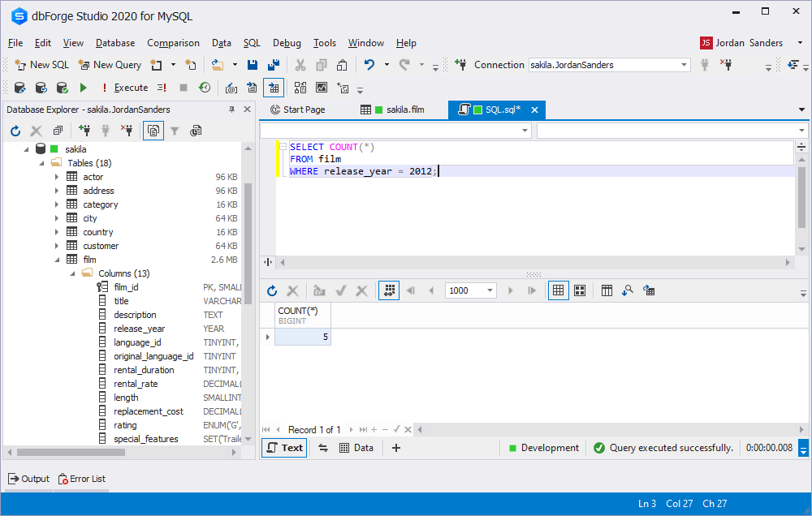812x516 pixels.
Task: Click the Undo arrow icon
Action: [x=369, y=65]
